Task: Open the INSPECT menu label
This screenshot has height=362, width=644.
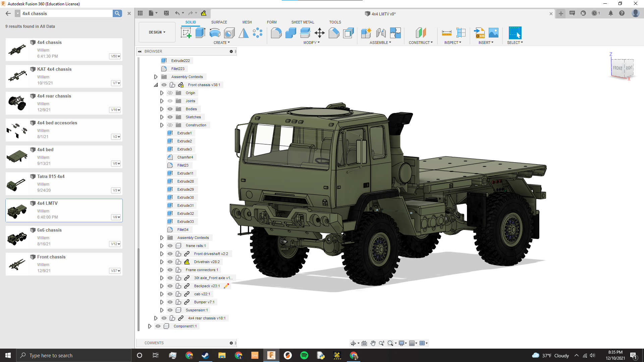Action: 453,43
